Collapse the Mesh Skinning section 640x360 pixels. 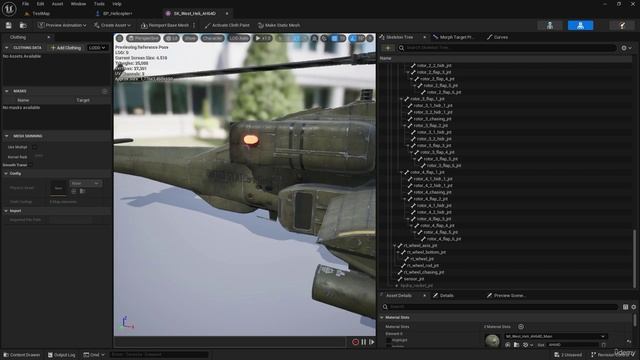click(x=7, y=136)
